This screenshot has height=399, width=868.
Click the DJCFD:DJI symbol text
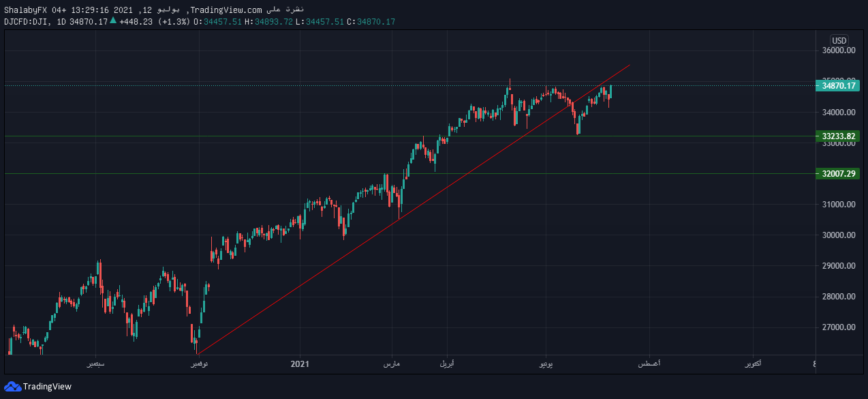pyautogui.click(x=27, y=22)
